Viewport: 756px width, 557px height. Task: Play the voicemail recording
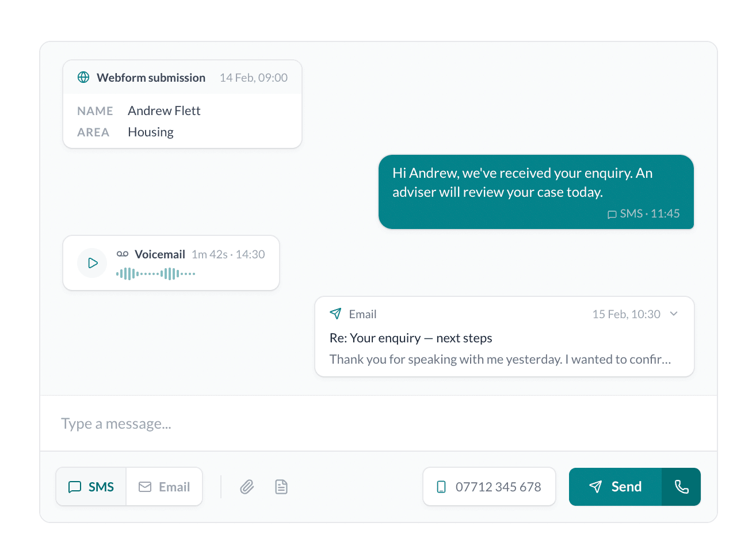[x=92, y=263]
